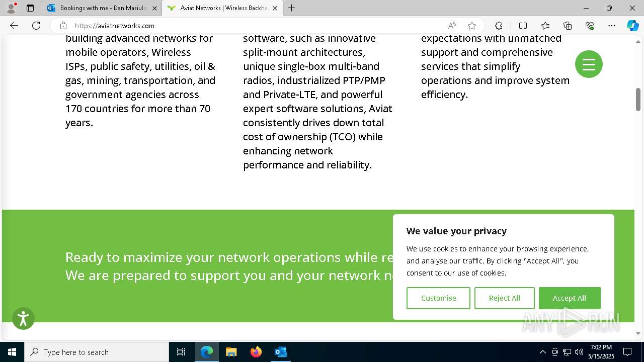Image resolution: width=644 pixels, height=362 pixels.
Task: Open Outlook from taskbar
Action: pos(280,352)
